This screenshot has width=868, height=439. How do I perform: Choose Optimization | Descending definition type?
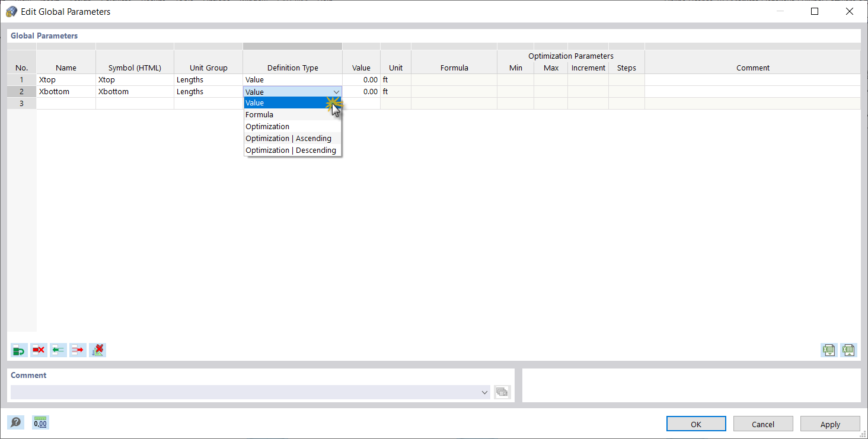pos(290,150)
